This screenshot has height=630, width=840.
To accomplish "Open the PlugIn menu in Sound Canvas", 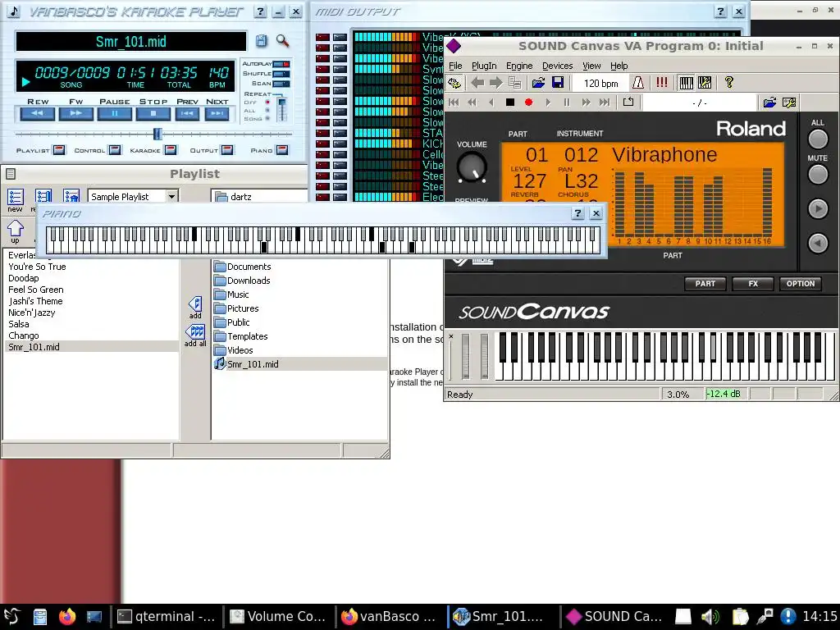I will (x=484, y=66).
